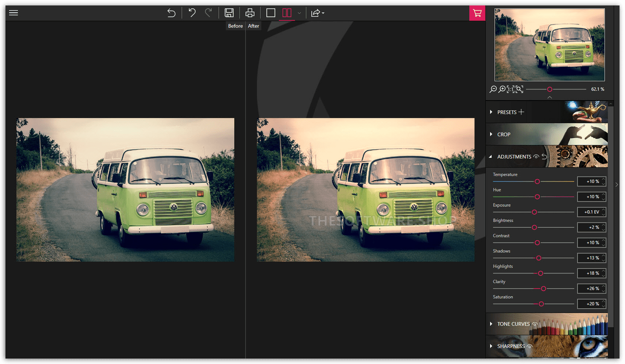Click the Temperature value input field

click(x=589, y=182)
